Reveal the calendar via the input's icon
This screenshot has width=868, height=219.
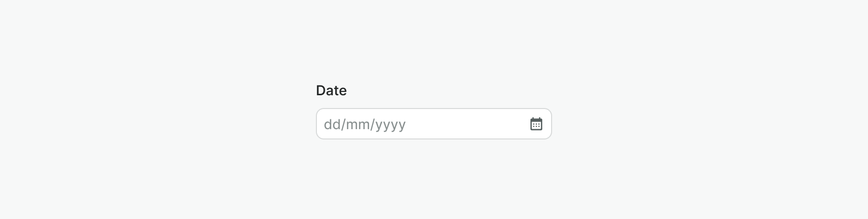pyautogui.click(x=536, y=124)
